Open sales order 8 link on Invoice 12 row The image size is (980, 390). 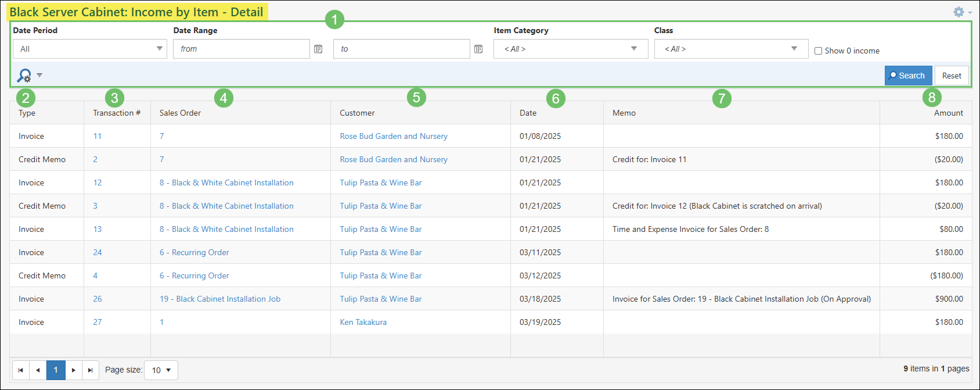click(226, 183)
